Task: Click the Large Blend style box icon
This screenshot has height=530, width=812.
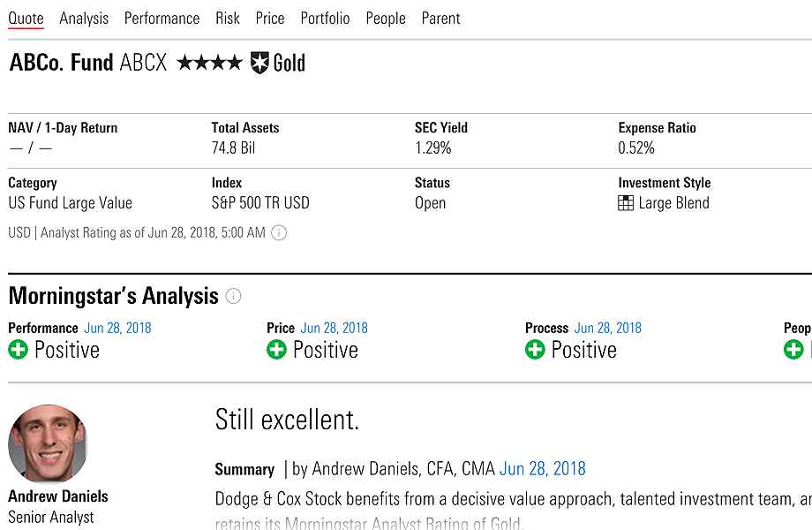Action: pyautogui.click(x=626, y=203)
